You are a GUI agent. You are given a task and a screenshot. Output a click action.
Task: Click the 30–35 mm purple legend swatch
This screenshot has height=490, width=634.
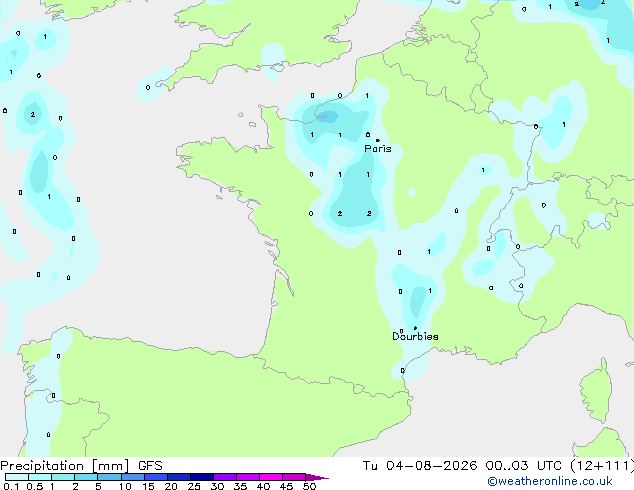pos(224,477)
